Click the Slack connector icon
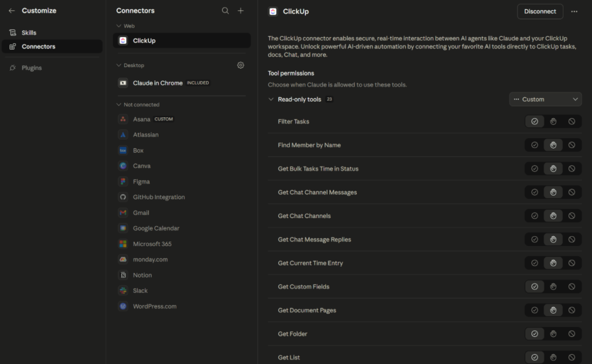The width and height of the screenshot is (592, 364). tap(123, 291)
